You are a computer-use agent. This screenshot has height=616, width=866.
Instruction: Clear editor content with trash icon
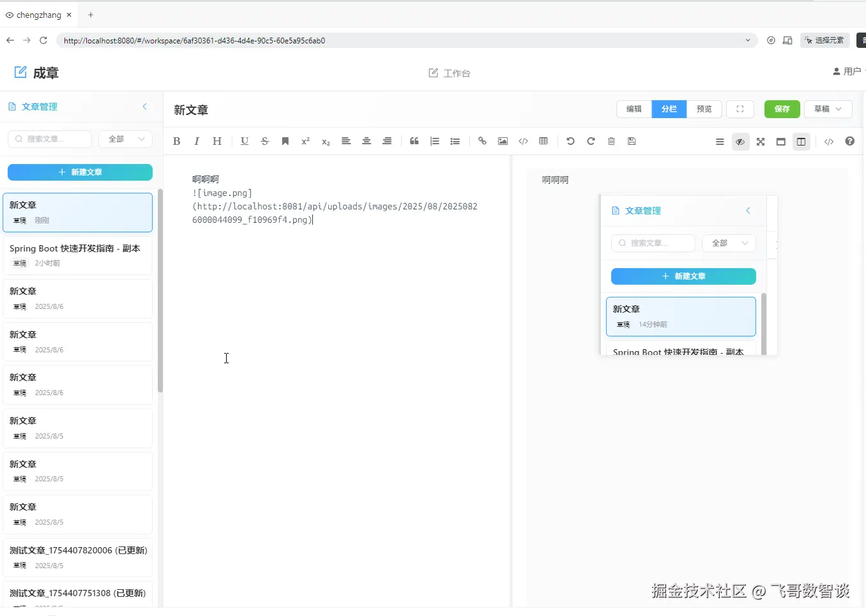coord(611,141)
